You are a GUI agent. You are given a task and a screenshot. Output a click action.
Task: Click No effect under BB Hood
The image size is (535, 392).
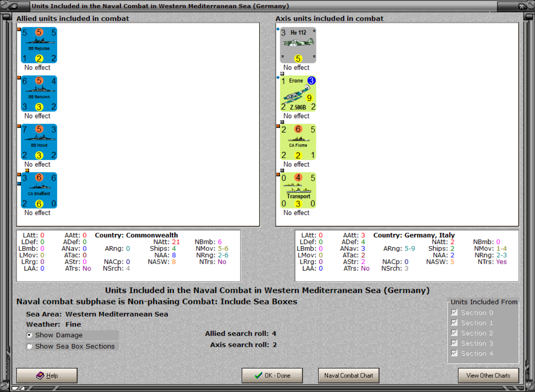(x=37, y=164)
